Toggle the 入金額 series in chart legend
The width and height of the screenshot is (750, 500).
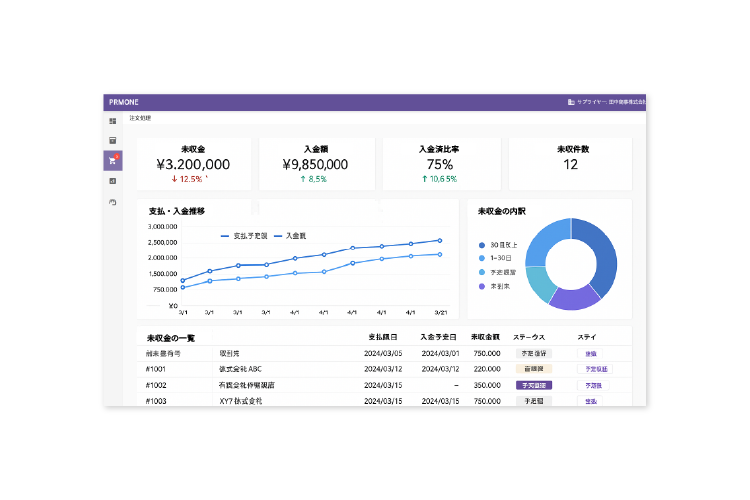289,236
